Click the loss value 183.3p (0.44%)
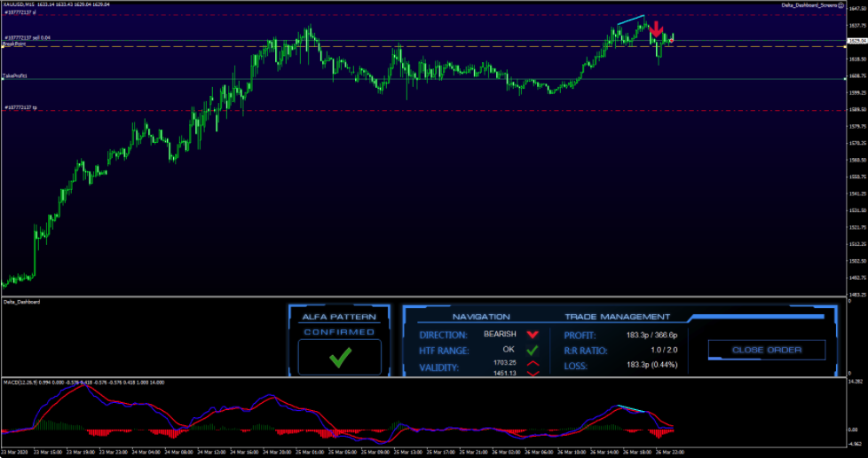This screenshot has width=868, height=458. coord(652,365)
